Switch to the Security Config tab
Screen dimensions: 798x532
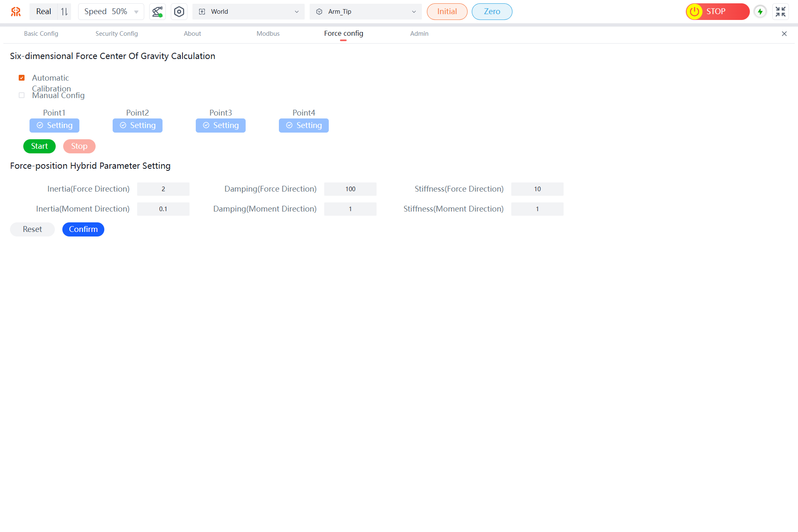116,34
